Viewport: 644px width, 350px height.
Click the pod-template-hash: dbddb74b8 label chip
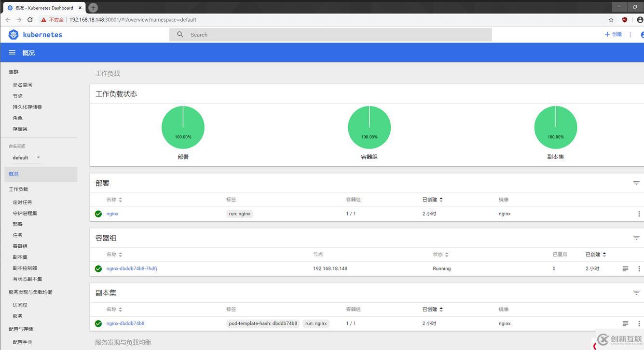point(263,323)
